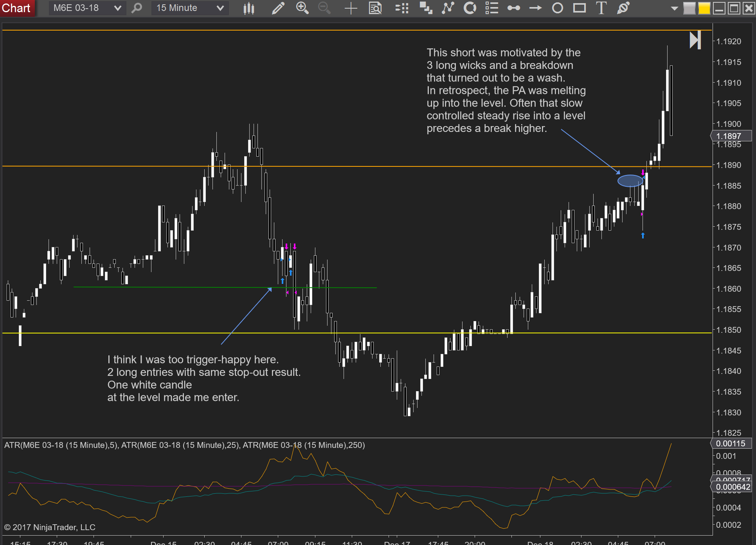Open the M6E 03-18 instrument dropdown
This screenshot has width=756, height=545.
pyautogui.click(x=87, y=8)
